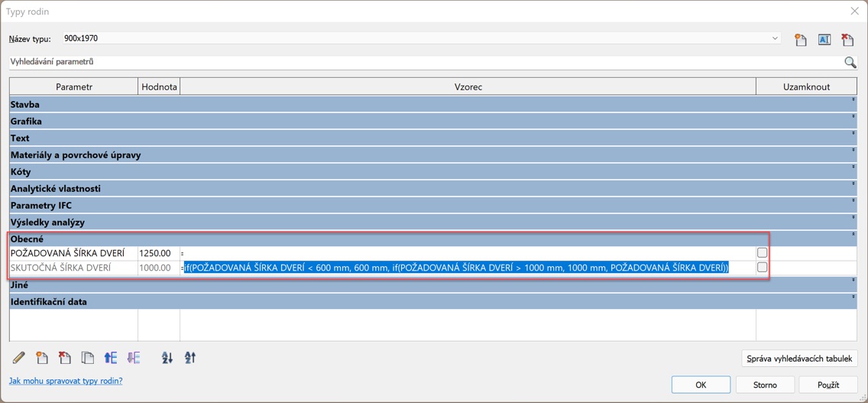Image resolution: width=868 pixels, height=403 pixels.
Task: Click the pencil edit parameter icon
Action: tap(18, 358)
